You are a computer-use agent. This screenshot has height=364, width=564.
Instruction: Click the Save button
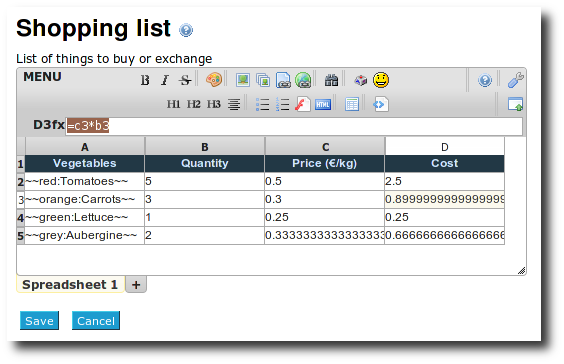(x=39, y=320)
